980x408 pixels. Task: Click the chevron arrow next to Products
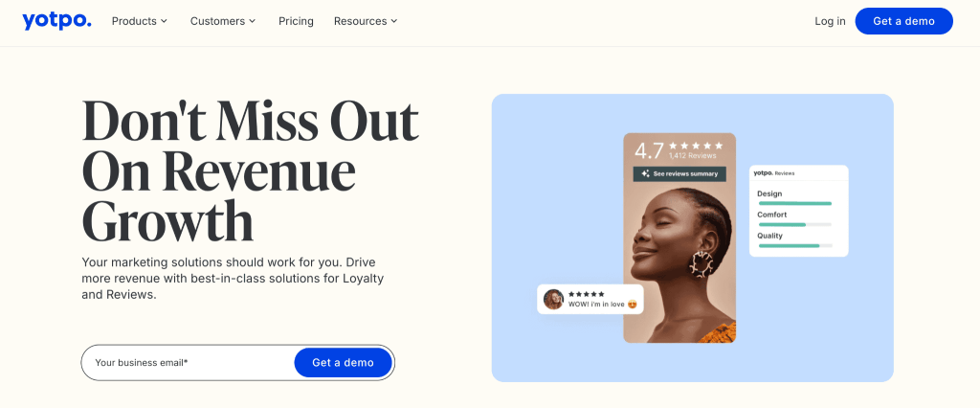(x=164, y=21)
